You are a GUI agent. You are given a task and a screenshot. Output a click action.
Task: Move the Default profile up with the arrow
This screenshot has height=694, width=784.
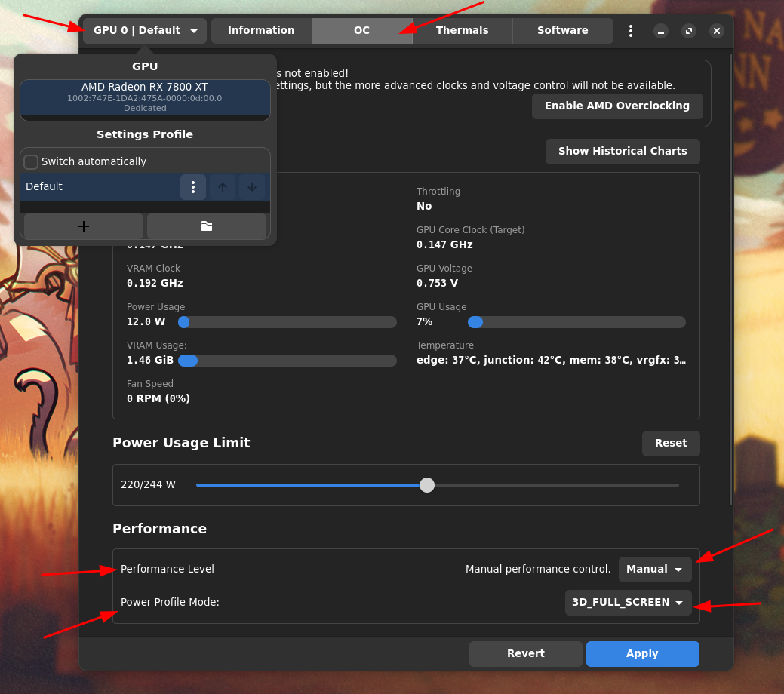pos(223,186)
